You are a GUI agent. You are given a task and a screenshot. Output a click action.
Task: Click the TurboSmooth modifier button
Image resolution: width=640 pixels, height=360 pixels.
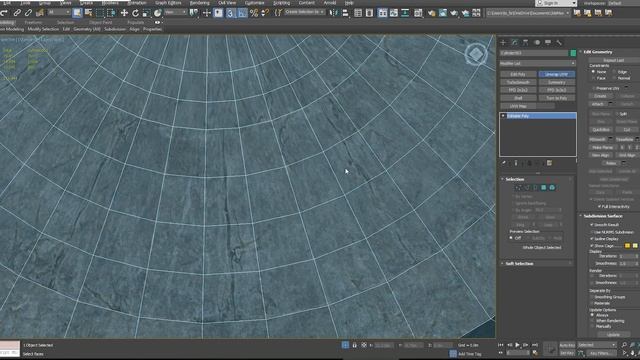click(x=518, y=82)
